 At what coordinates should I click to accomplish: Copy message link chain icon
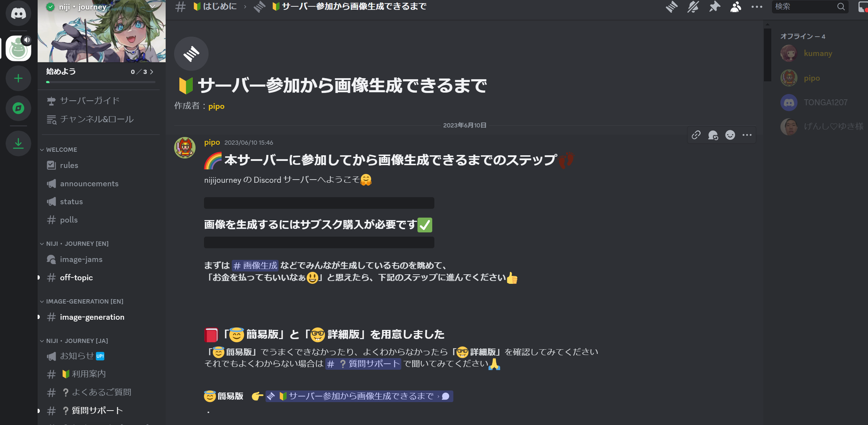pyautogui.click(x=696, y=135)
